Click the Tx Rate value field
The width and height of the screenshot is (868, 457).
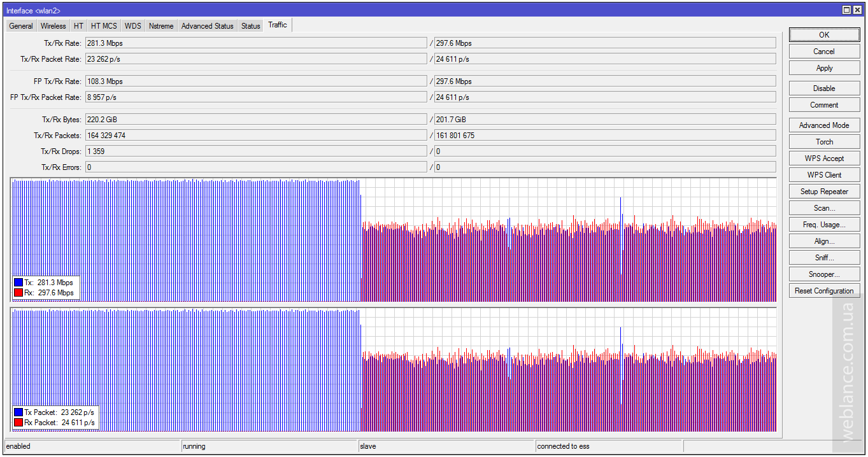(x=256, y=43)
